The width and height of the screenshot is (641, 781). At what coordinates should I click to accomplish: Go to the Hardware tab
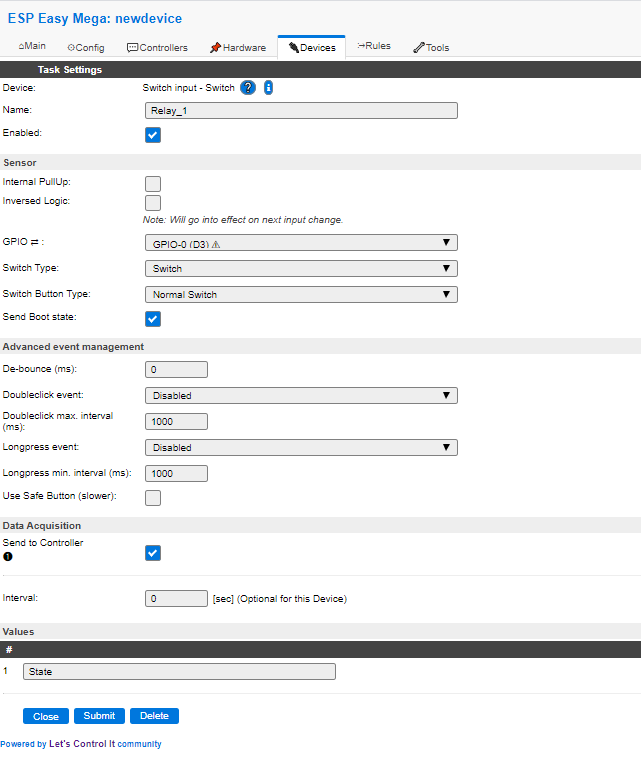click(237, 47)
